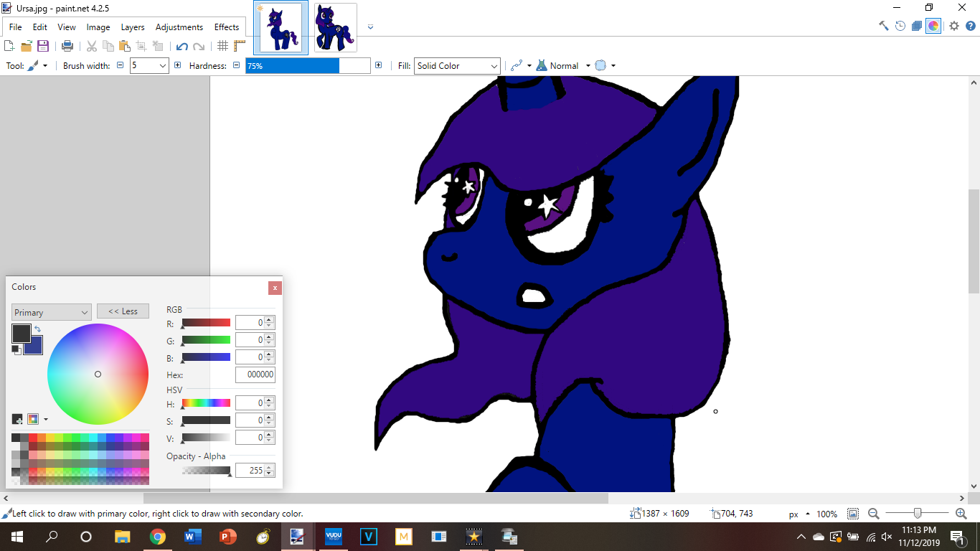This screenshot has height=551, width=980.
Task: Open the History window icon
Action: (900, 26)
